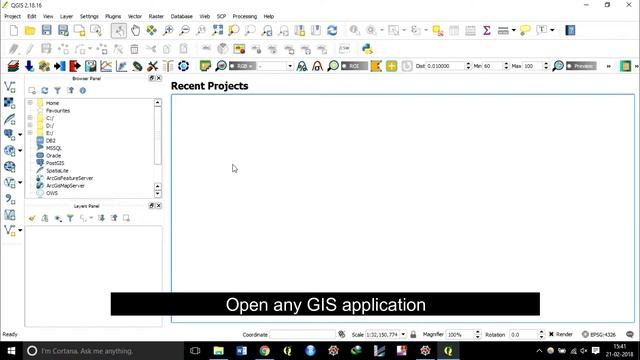Expand the E:/ drive tree node

[30, 133]
